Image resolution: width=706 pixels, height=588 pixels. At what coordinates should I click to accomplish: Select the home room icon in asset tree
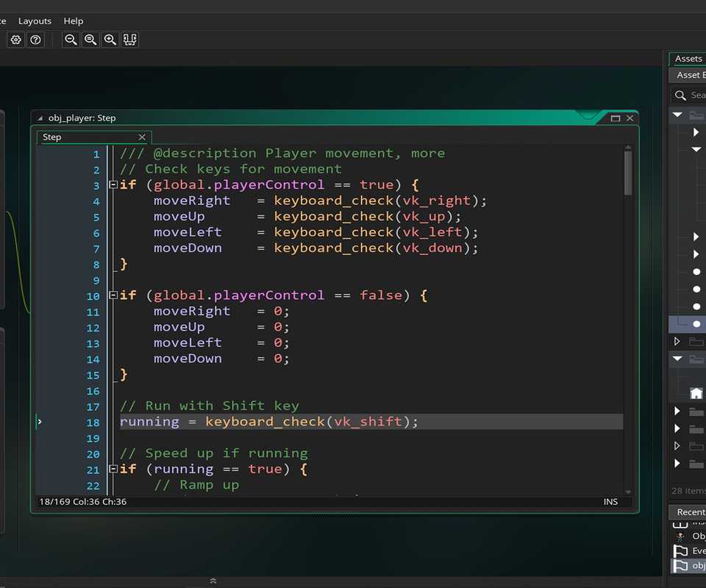click(696, 394)
